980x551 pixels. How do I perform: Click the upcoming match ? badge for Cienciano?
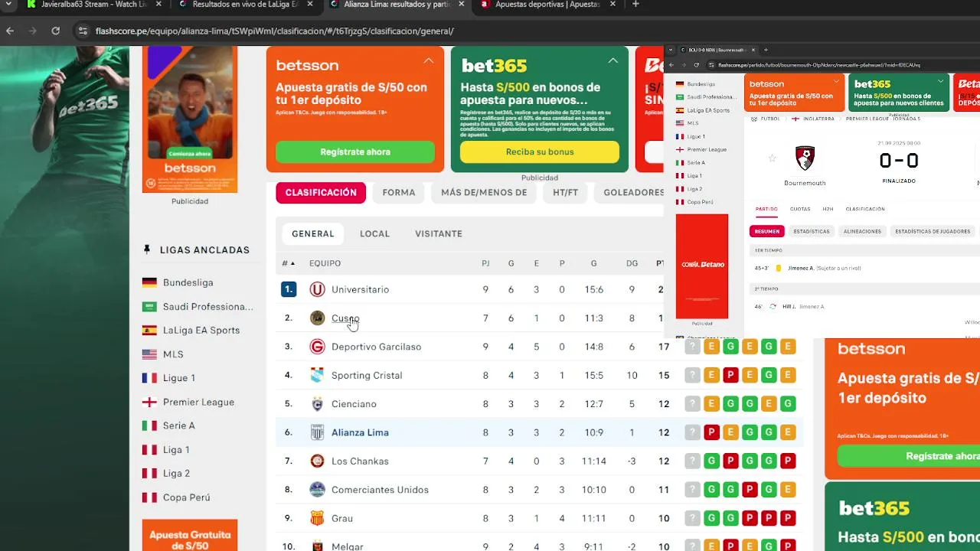tap(692, 404)
